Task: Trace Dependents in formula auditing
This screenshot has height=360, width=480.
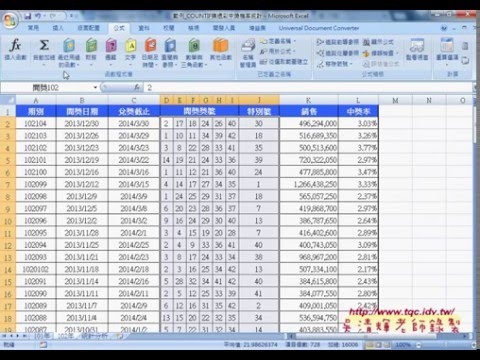Action: pyautogui.click(x=338, y=53)
